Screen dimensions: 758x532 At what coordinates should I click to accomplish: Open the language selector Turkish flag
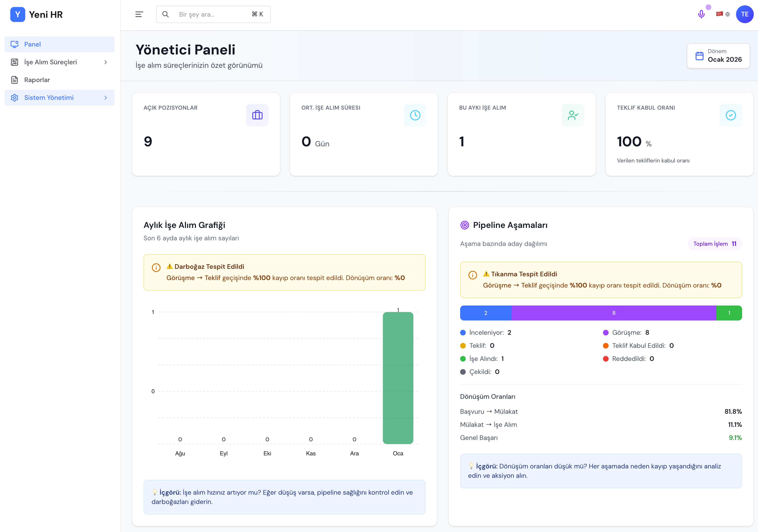[x=719, y=14]
